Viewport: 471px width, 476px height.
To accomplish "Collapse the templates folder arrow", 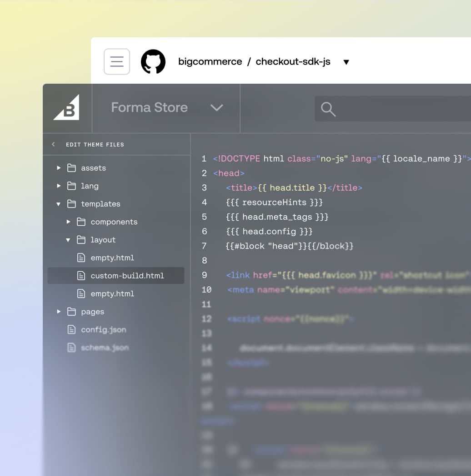I will pos(59,204).
